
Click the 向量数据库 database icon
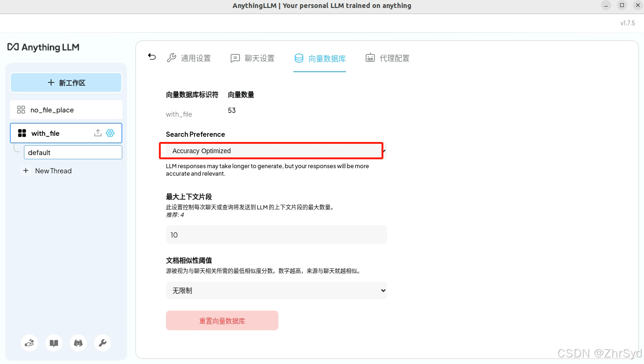pos(299,58)
